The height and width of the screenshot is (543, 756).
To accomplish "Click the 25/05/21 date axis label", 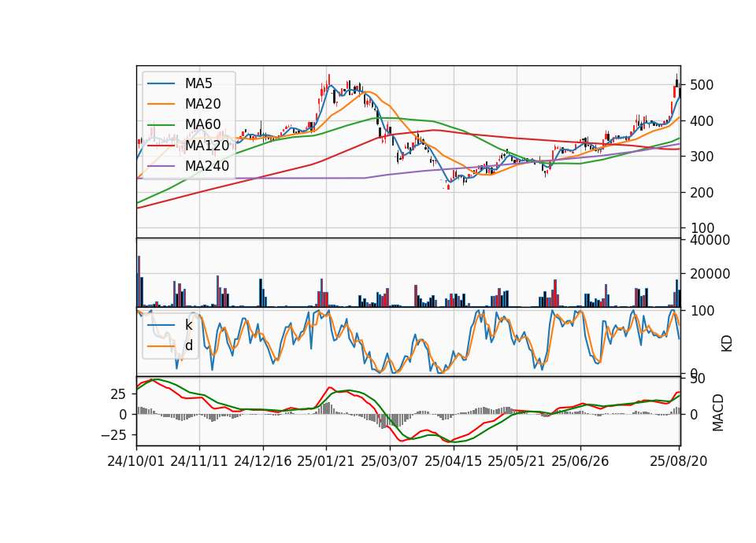I will click(x=517, y=461).
